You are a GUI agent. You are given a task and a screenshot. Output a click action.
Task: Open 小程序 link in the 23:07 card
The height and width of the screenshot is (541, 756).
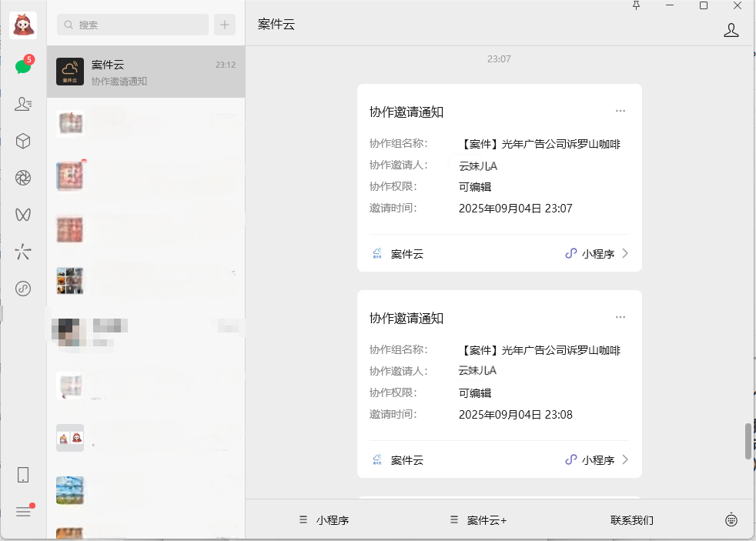[x=597, y=254]
